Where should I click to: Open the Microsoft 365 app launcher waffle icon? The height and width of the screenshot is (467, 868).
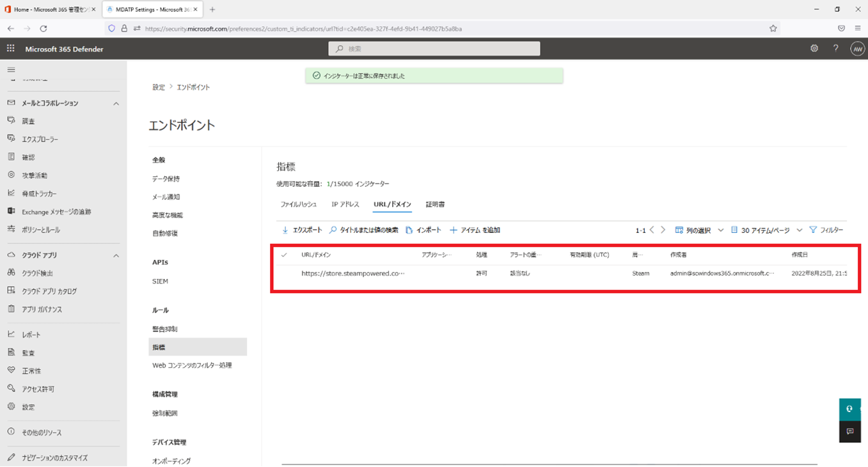point(11,49)
